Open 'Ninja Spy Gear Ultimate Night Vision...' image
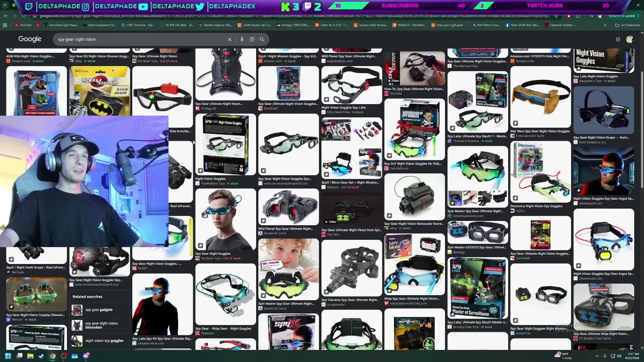The width and height of the screenshot is (644, 362). pyautogui.click(x=414, y=264)
